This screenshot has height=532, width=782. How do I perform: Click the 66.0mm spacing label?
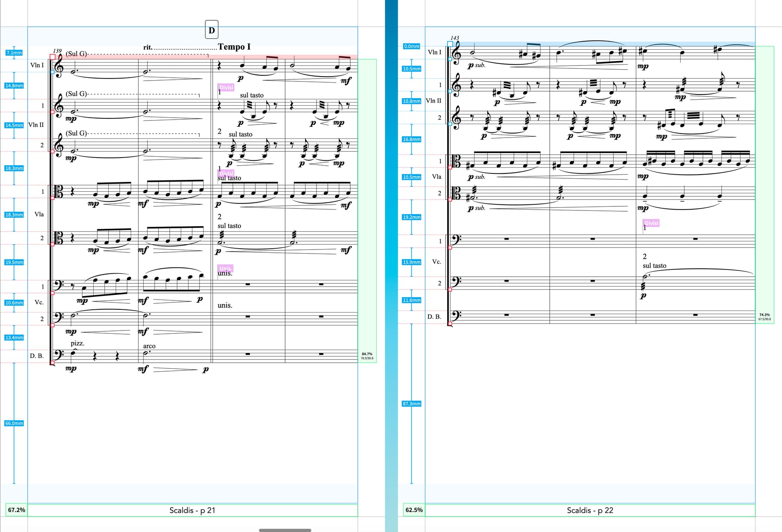[14, 423]
